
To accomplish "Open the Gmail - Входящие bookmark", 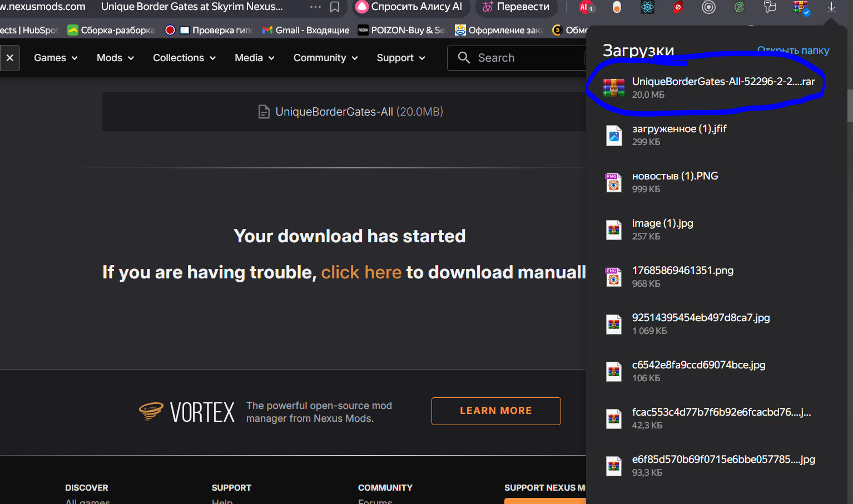I will pyautogui.click(x=306, y=30).
